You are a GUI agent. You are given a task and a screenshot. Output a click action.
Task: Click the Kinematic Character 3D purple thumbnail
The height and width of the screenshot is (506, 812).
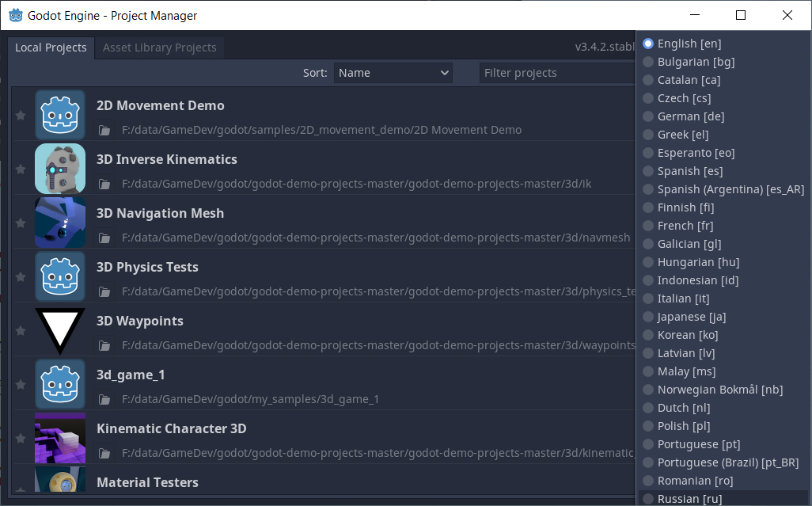(x=60, y=438)
